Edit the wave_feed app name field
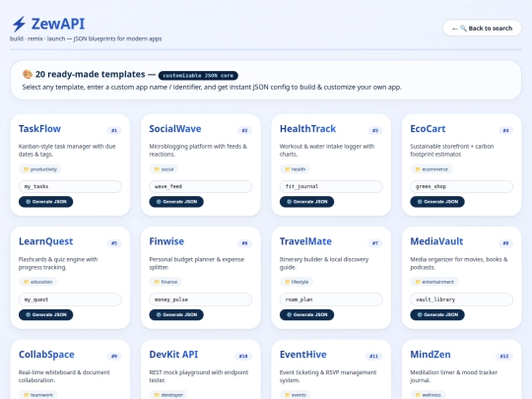The width and height of the screenshot is (532, 399). point(201,186)
